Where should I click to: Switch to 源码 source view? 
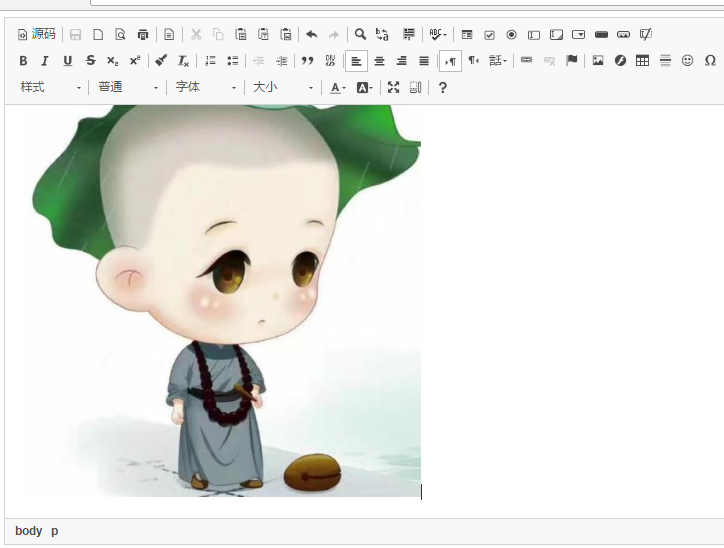tap(36, 34)
